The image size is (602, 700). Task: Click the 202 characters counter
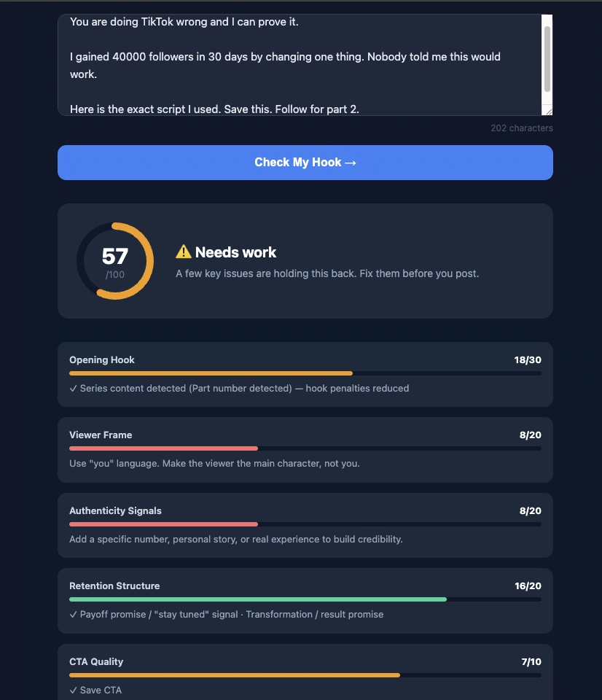(521, 128)
